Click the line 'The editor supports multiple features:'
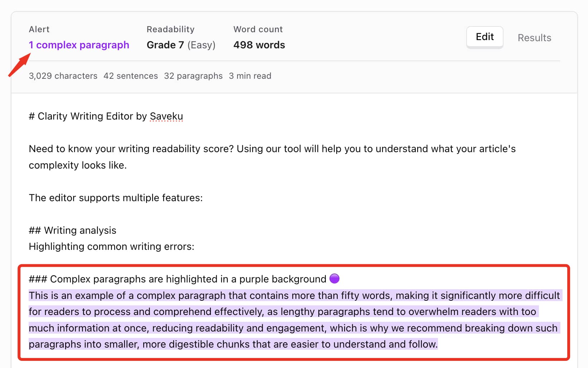Viewport: 588px width, 368px height. click(116, 198)
